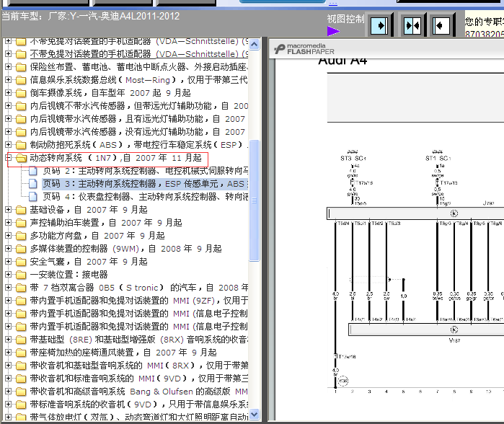Select 带座椅加热的座椅通风装置 entry
504x424 pixels.
[x=123, y=353]
